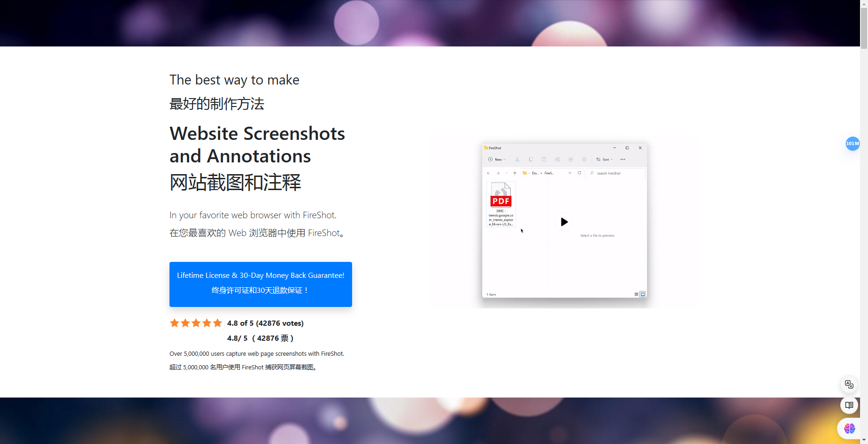Click the Chinese heading "网站截图和注释"
The width and height of the screenshot is (868, 444).
pos(235,183)
